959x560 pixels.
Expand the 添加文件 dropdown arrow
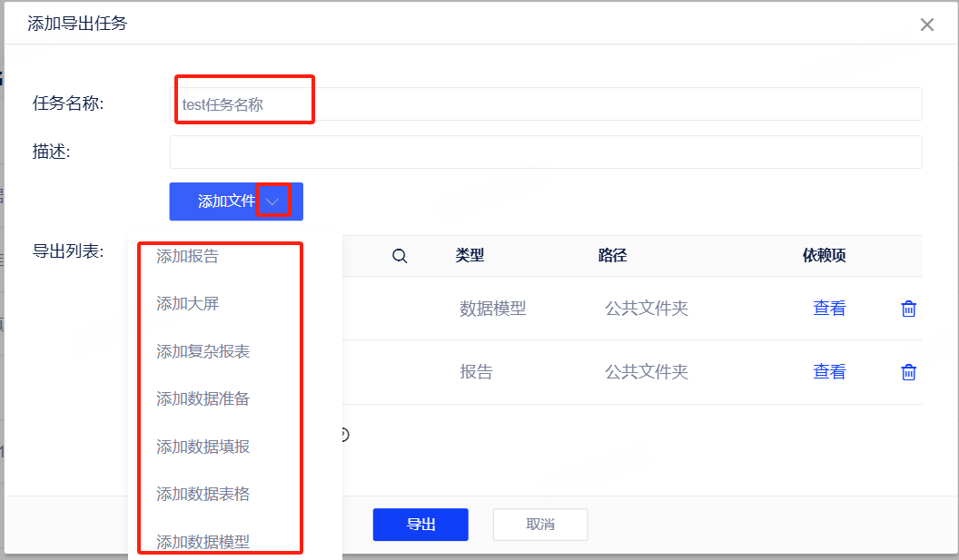[272, 201]
